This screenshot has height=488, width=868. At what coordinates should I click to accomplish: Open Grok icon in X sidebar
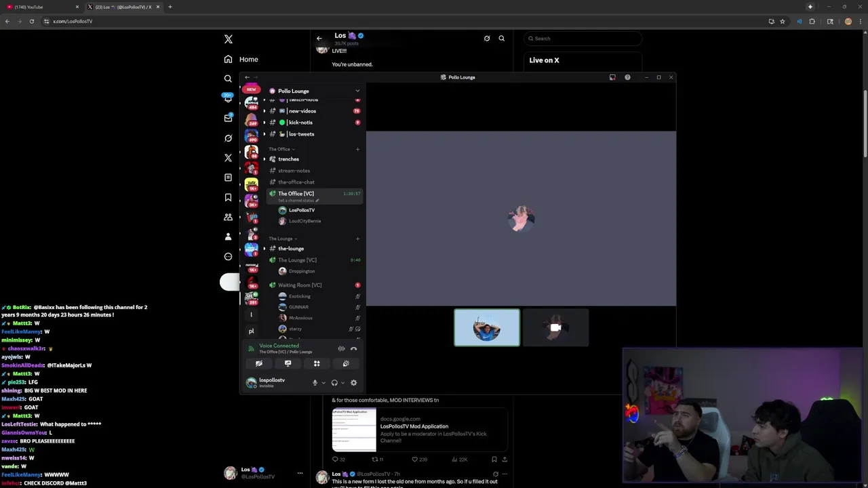point(228,138)
